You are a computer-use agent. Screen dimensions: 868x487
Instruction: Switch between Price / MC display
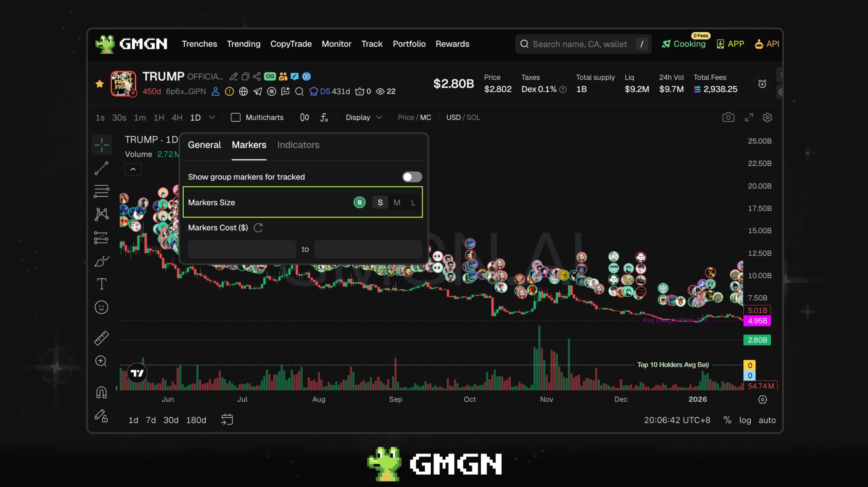(x=414, y=117)
